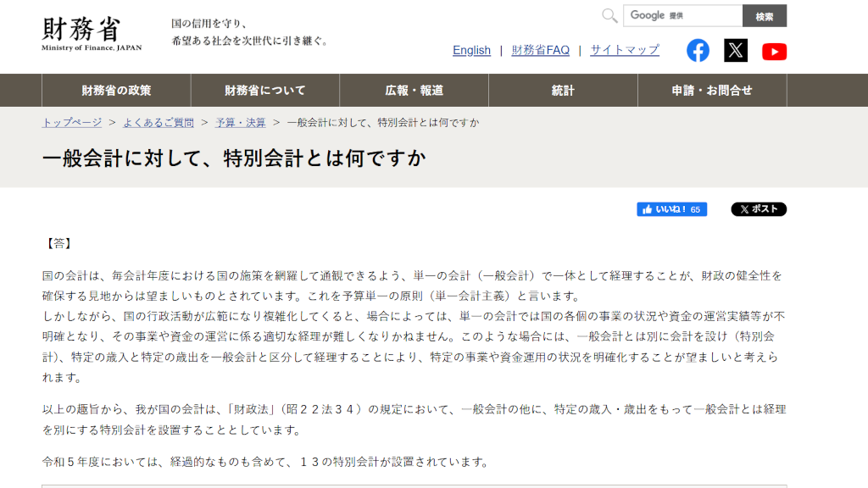
Task: Open the YouTube channel icon
Action: coord(774,52)
